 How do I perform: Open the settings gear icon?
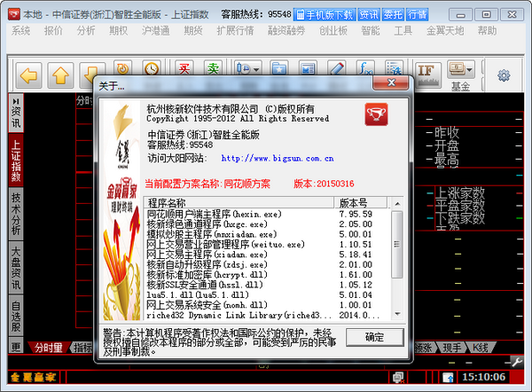[504, 75]
